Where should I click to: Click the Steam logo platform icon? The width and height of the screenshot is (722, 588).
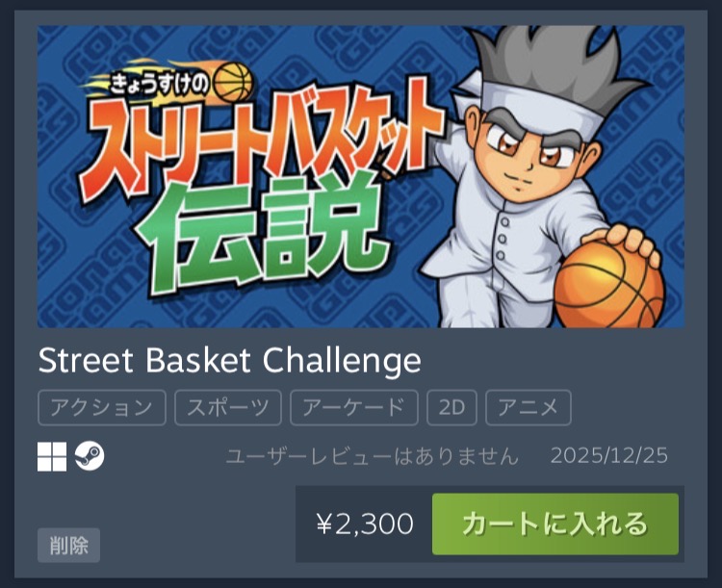[90, 456]
